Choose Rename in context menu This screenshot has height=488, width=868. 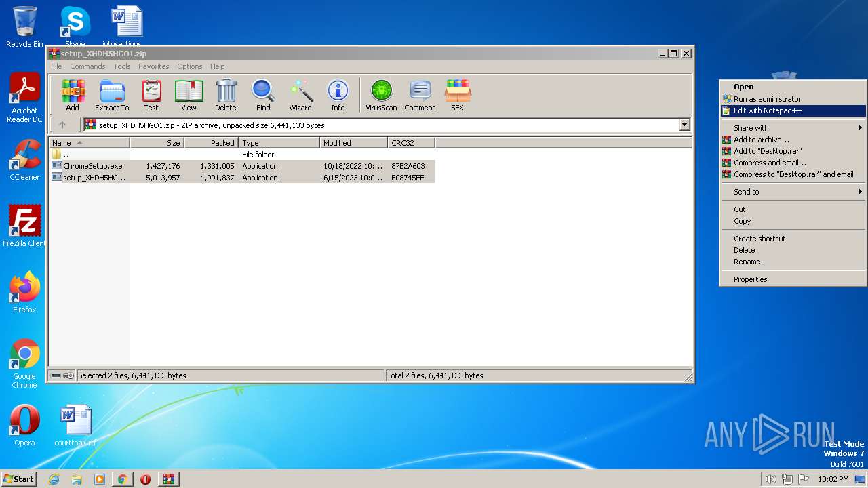pyautogui.click(x=793, y=262)
